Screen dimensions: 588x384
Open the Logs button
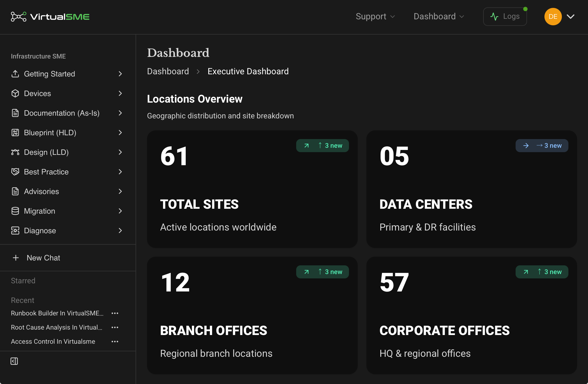(505, 16)
